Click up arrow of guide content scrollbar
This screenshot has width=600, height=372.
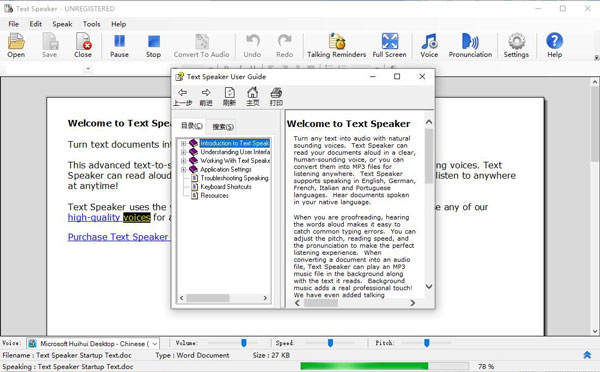[x=429, y=122]
